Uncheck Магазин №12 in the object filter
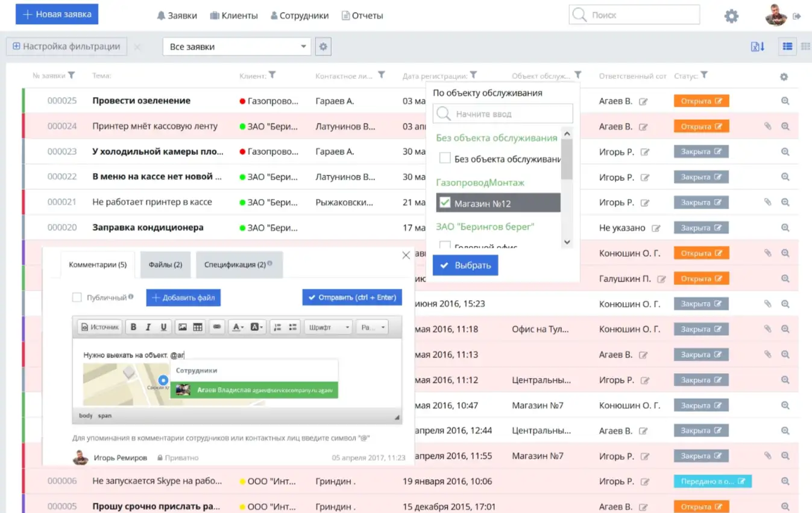This screenshot has width=812, height=513. (445, 203)
